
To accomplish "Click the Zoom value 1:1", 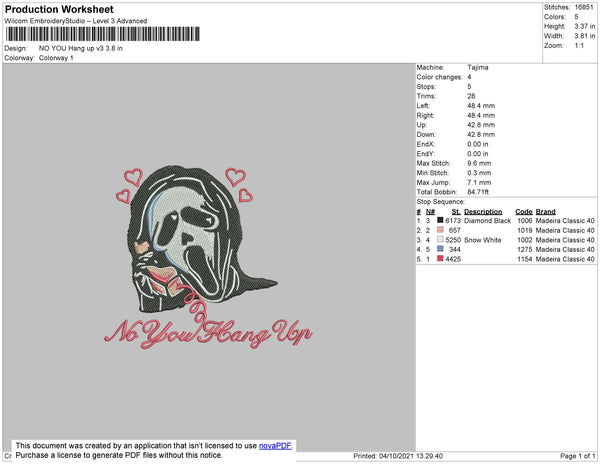I will click(579, 46).
